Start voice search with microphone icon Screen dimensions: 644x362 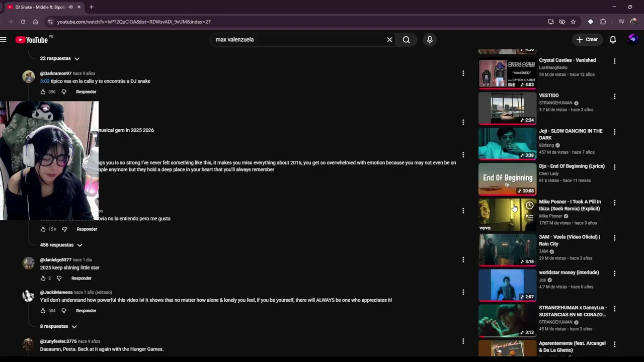(429, 40)
